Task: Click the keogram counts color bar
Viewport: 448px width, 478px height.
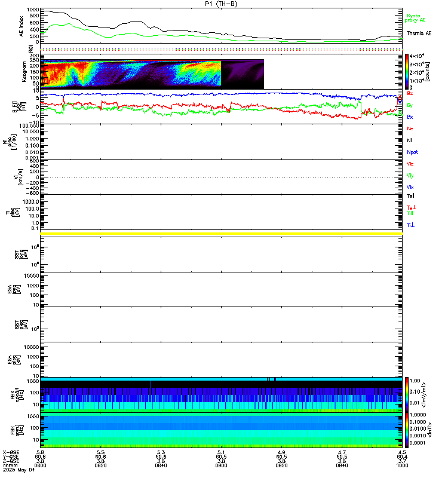Action: click(407, 72)
